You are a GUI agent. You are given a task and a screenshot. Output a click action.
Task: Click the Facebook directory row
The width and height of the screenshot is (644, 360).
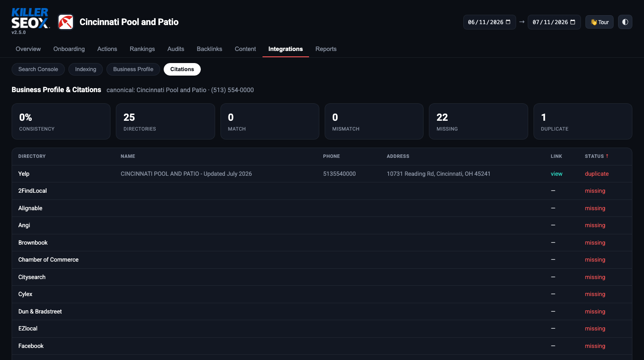(322, 346)
